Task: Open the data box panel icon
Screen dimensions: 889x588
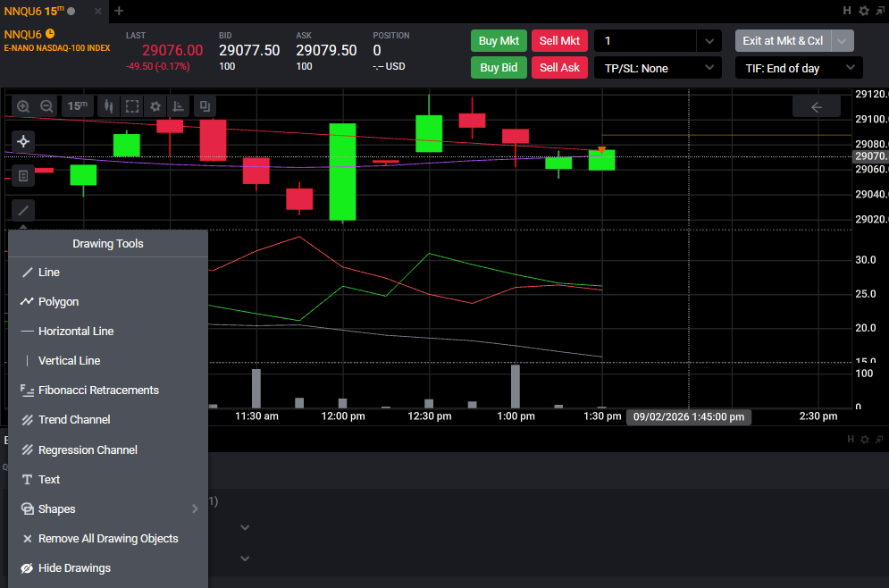Action: [x=23, y=176]
